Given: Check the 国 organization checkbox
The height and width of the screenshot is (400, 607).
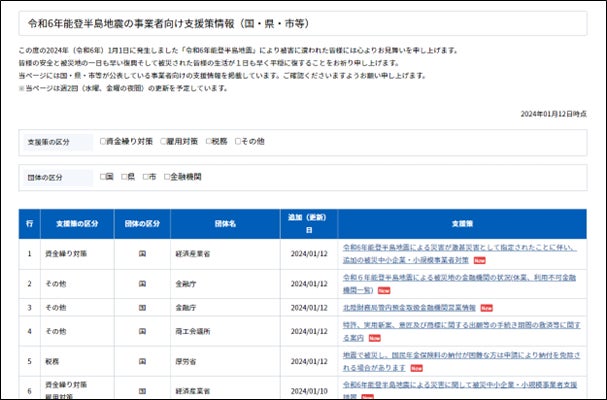Looking at the screenshot, I should (103, 177).
